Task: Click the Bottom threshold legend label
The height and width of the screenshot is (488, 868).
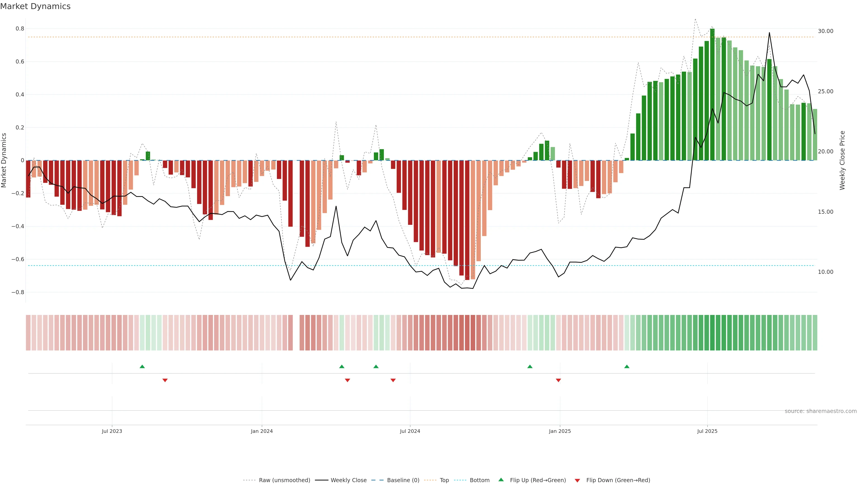Action: [479, 480]
